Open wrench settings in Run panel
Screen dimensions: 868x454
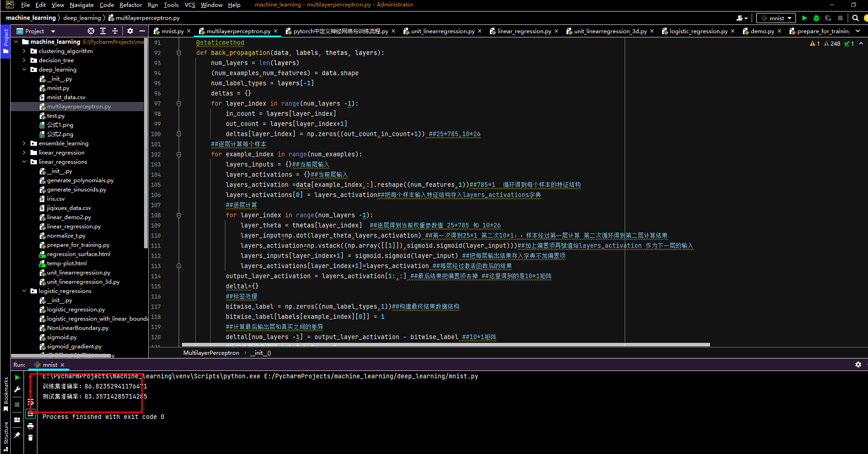(17, 390)
